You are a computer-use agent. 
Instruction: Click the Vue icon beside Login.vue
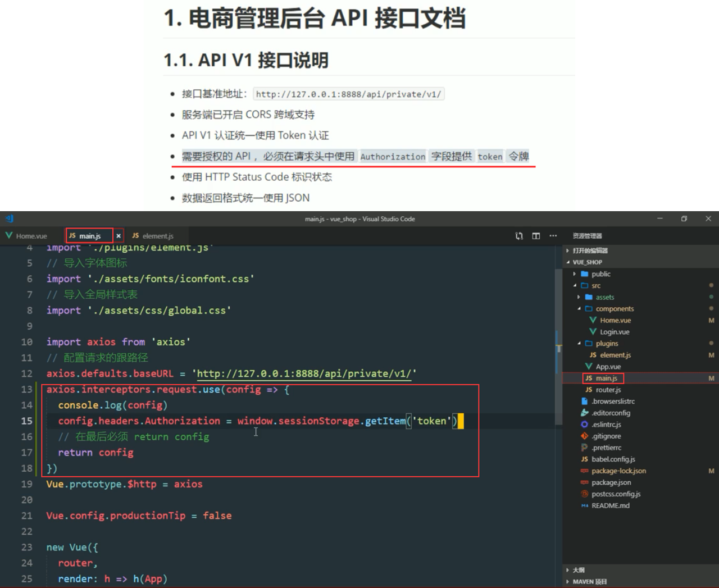tap(593, 332)
